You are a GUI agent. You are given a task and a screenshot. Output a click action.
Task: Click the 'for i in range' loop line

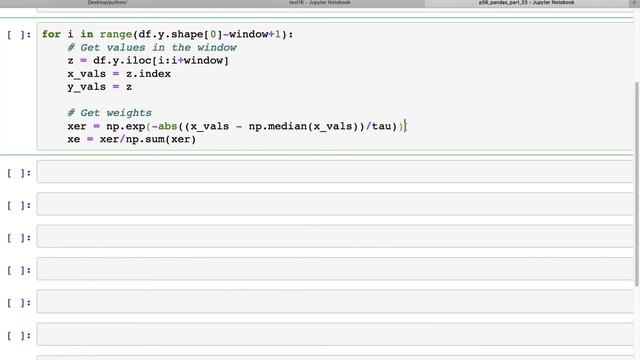click(x=167, y=34)
